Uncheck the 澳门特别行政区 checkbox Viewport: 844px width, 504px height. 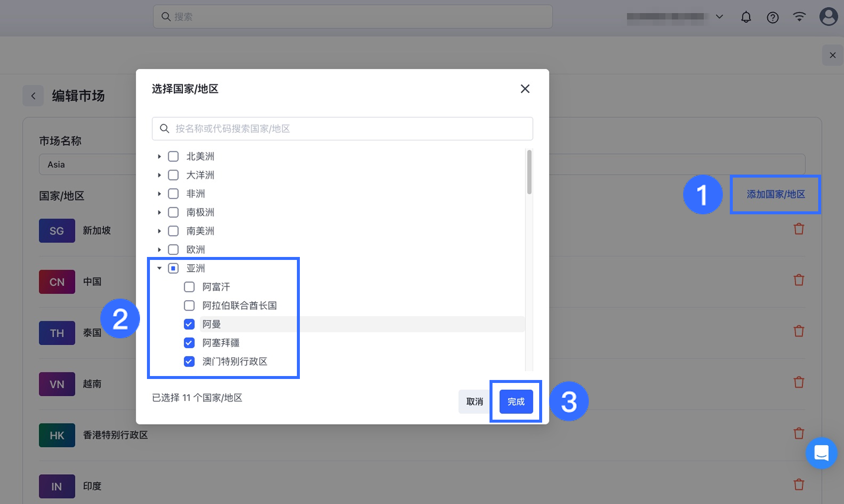tap(189, 361)
